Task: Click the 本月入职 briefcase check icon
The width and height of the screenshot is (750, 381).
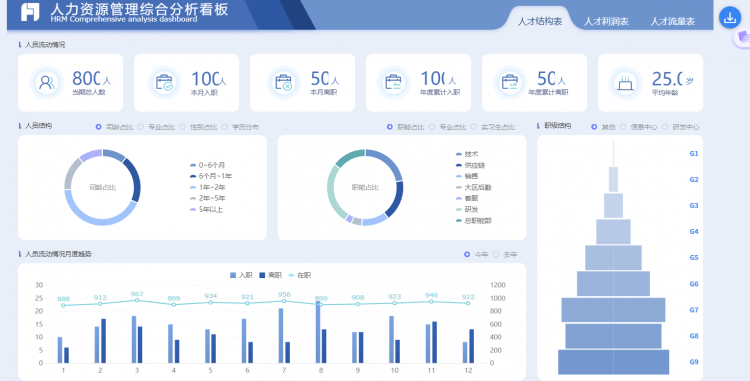Action: click(x=164, y=83)
